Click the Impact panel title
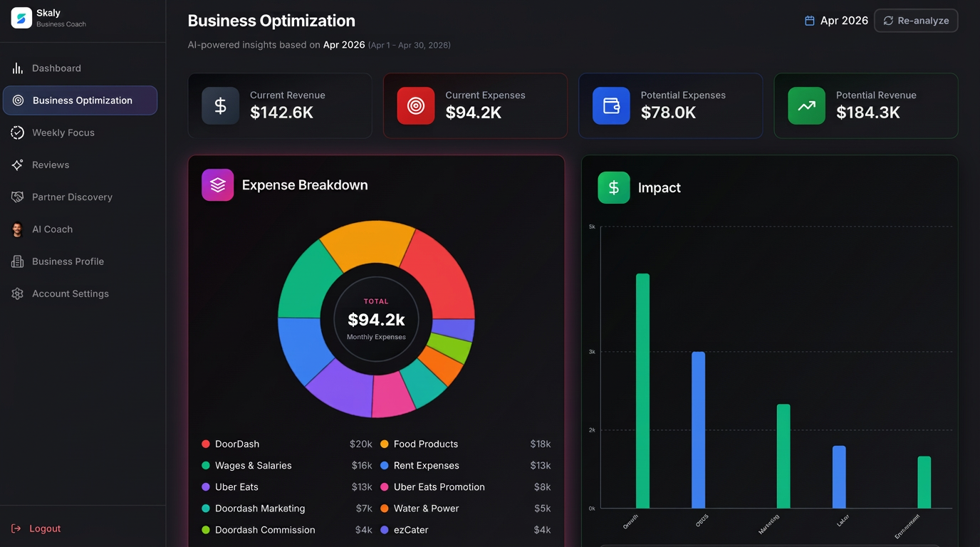Viewport: 980px width, 547px height. (660, 188)
